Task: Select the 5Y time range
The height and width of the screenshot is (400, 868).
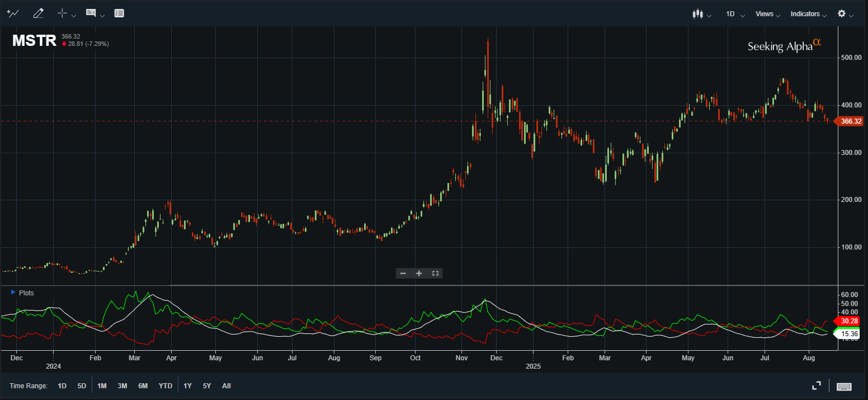Action: (x=207, y=386)
